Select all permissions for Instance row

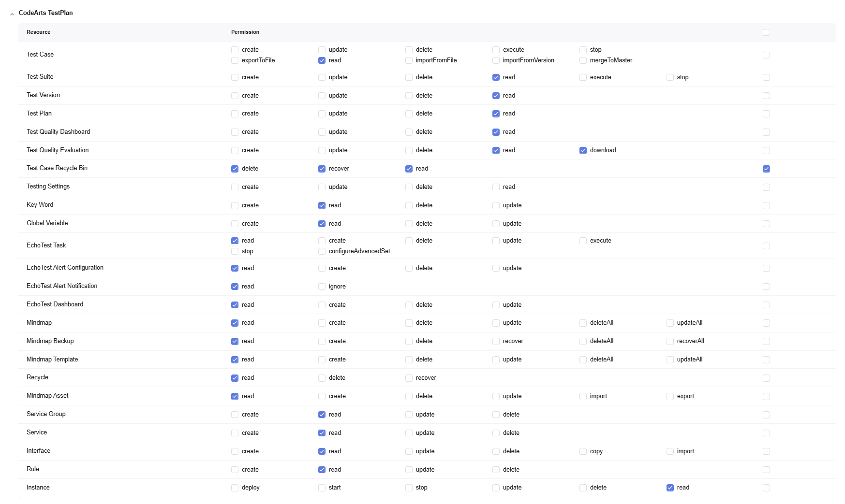[x=766, y=488]
